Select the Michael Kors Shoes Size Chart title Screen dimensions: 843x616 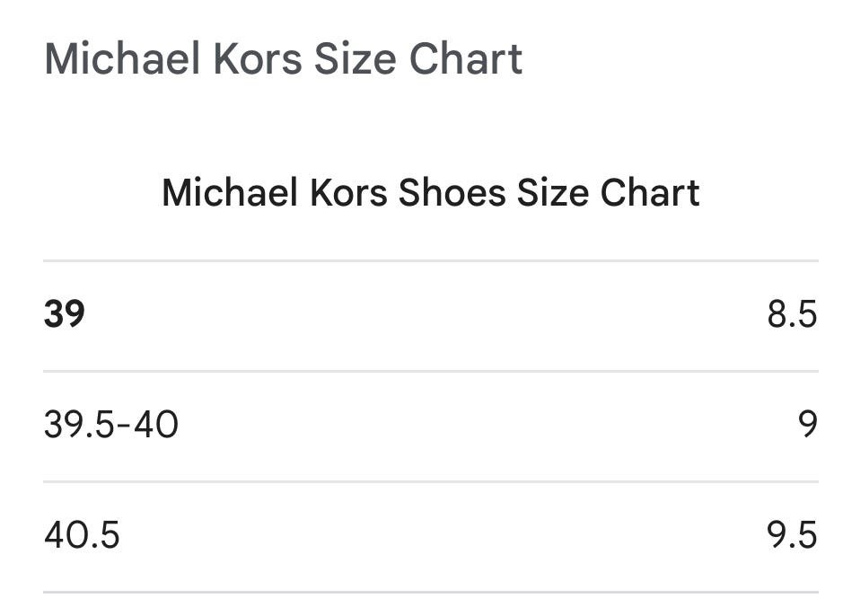(x=430, y=193)
